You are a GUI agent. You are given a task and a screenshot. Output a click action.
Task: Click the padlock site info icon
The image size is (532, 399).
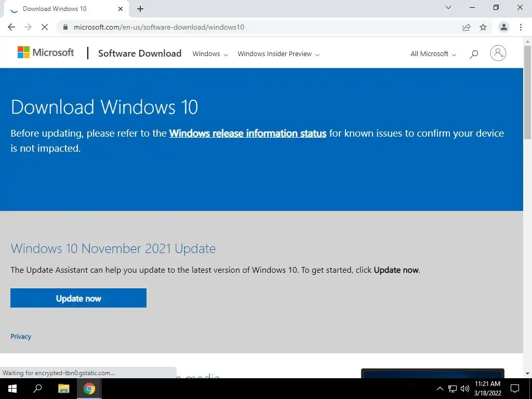coord(65,27)
